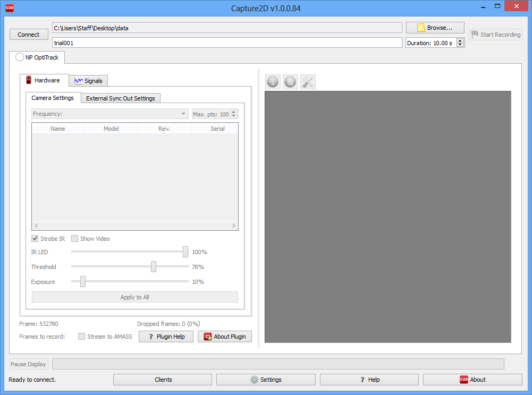Click the Max. pts value field
Viewport: 532px width, 395px height.
point(211,114)
